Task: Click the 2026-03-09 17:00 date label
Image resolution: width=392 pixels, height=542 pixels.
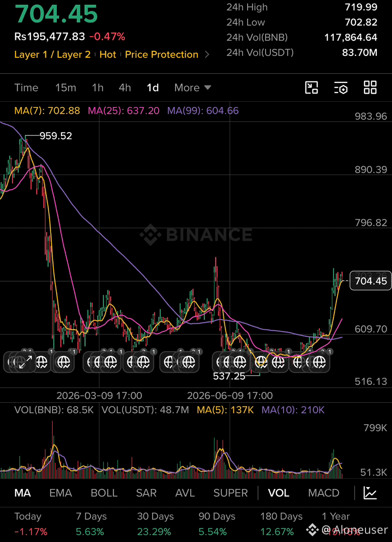Action: pos(99,395)
